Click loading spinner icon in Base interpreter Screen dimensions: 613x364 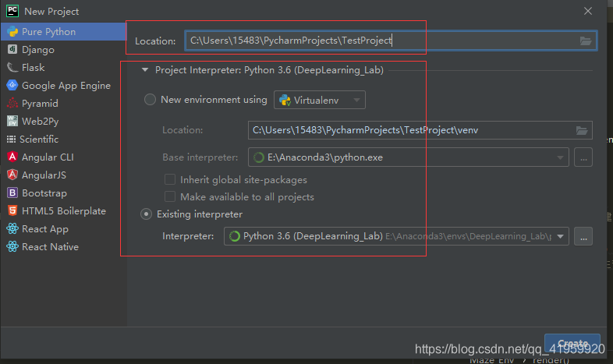click(258, 157)
